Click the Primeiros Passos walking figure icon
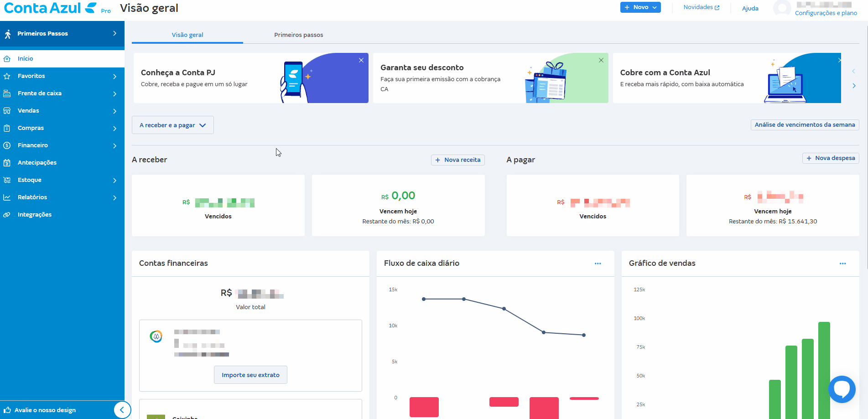Screen dimensions: 868x419 click(8, 34)
